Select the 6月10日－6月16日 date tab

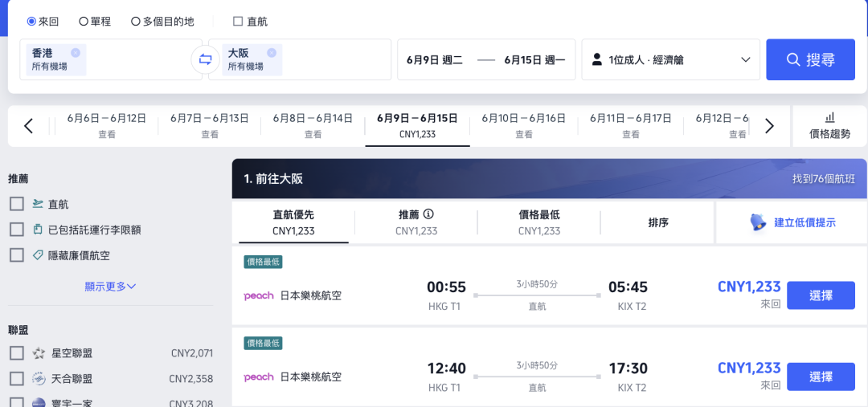pyautogui.click(x=524, y=125)
